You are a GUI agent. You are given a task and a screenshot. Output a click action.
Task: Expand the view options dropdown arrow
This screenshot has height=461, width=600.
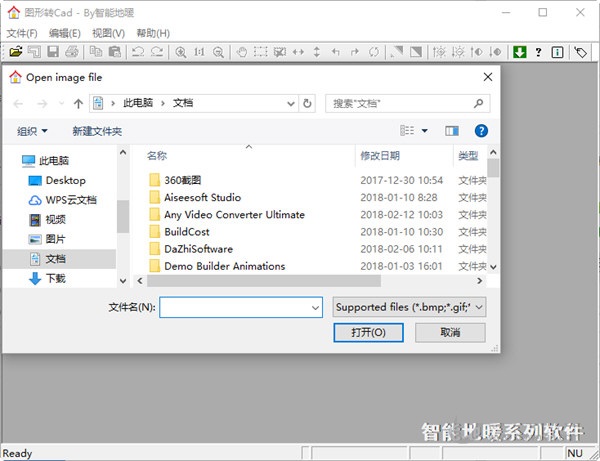(424, 131)
